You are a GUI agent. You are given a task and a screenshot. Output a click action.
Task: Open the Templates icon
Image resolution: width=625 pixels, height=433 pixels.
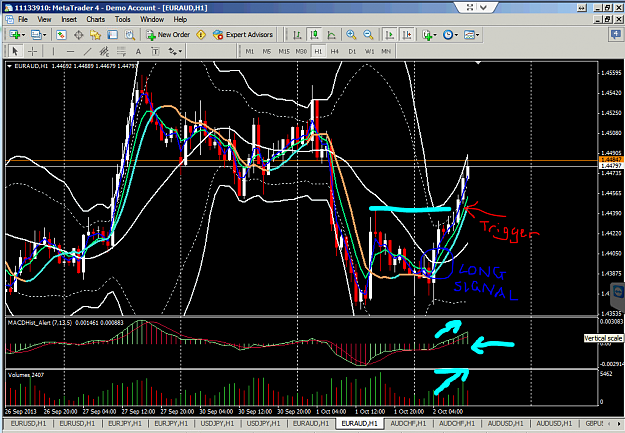click(469, 35)
